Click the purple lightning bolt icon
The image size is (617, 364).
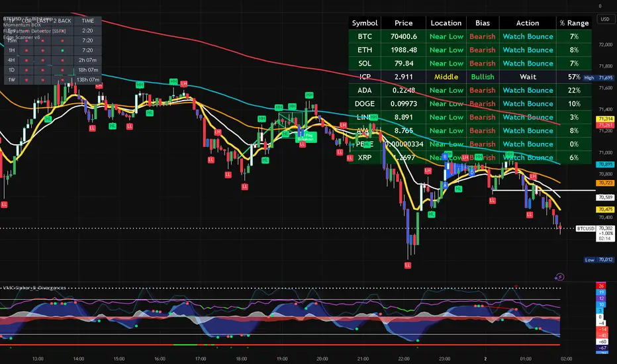click(x=559, y=277)
